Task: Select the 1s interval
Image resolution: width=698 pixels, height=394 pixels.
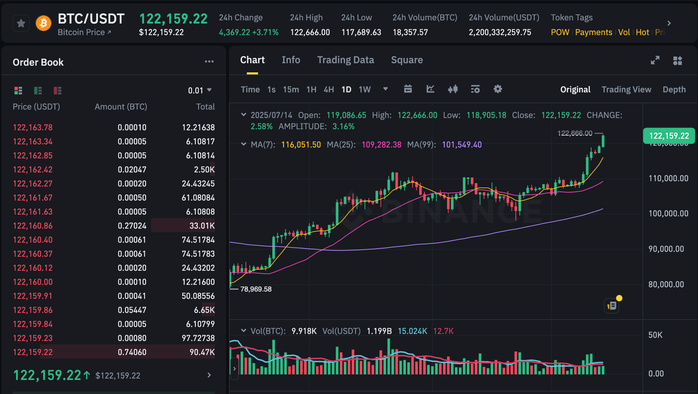Action: 272,89
